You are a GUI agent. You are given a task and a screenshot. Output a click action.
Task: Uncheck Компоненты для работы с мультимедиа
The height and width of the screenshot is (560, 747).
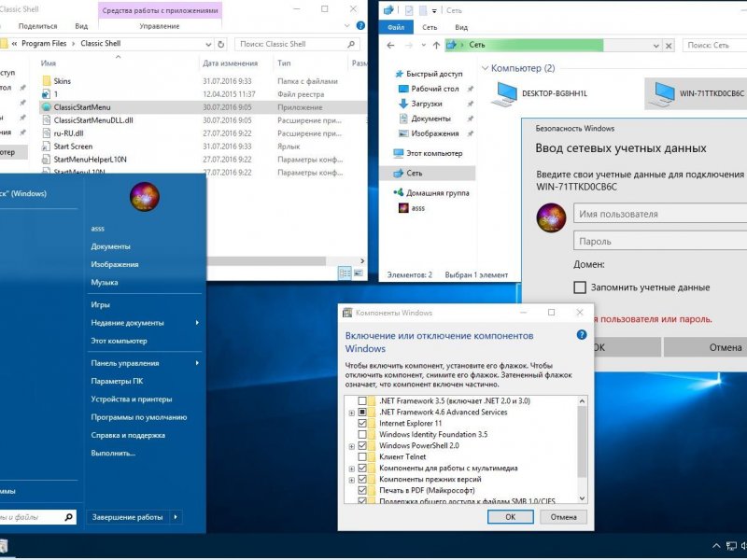[362, 469]
